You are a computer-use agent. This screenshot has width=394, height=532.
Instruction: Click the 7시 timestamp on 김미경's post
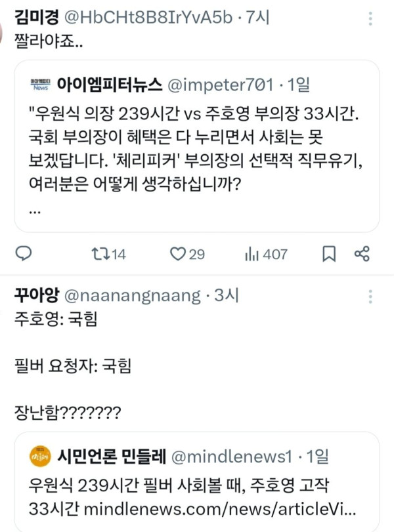pyautogui.click(x=257, y=18)
